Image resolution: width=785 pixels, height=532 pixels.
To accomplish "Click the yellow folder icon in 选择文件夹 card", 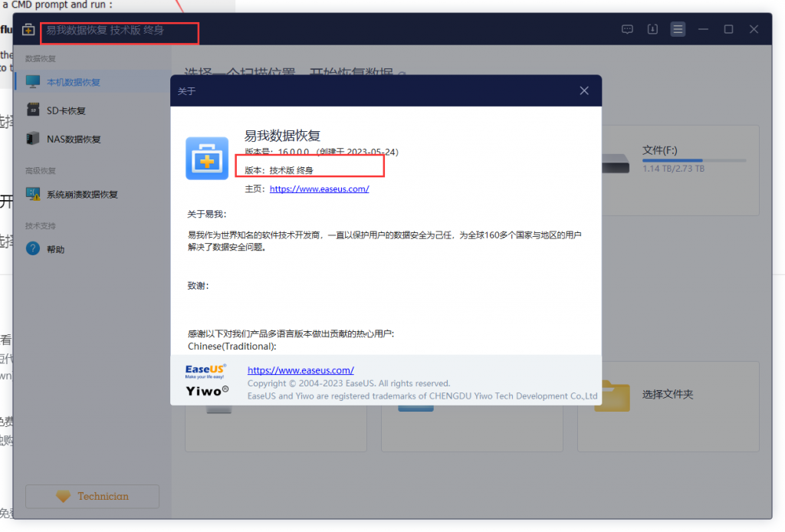I will 611,396.
